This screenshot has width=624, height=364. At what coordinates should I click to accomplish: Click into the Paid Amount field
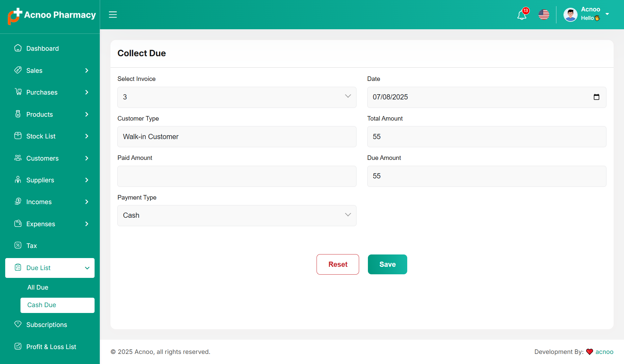237,176
